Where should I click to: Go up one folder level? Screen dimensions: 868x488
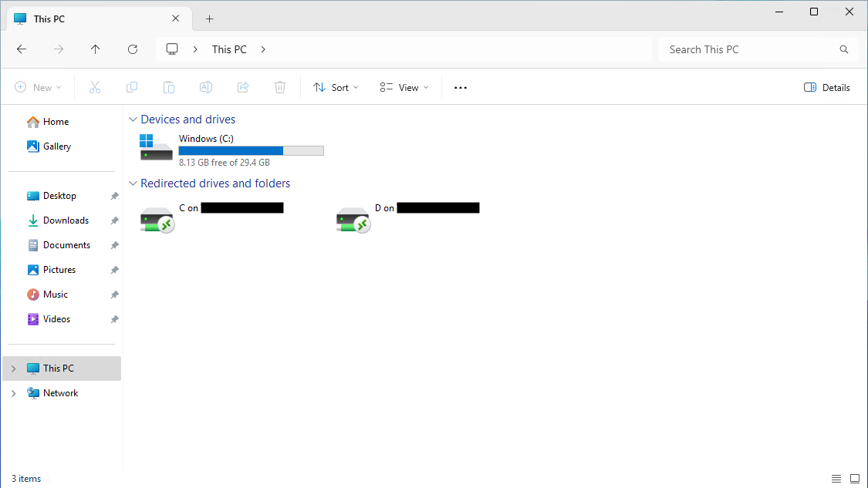[95, 49]
